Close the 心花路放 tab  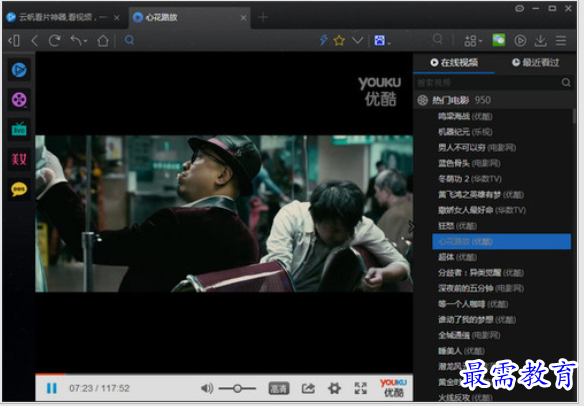[243, 18]
